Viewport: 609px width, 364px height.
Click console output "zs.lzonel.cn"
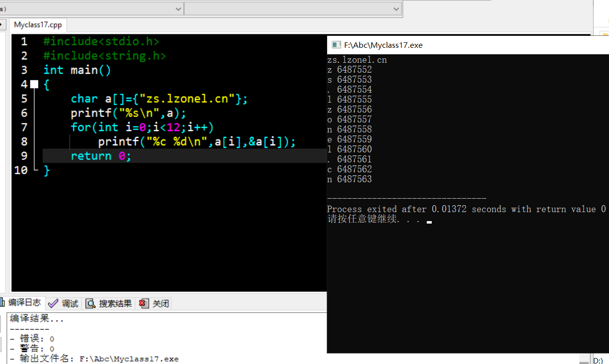click(357, 60)
